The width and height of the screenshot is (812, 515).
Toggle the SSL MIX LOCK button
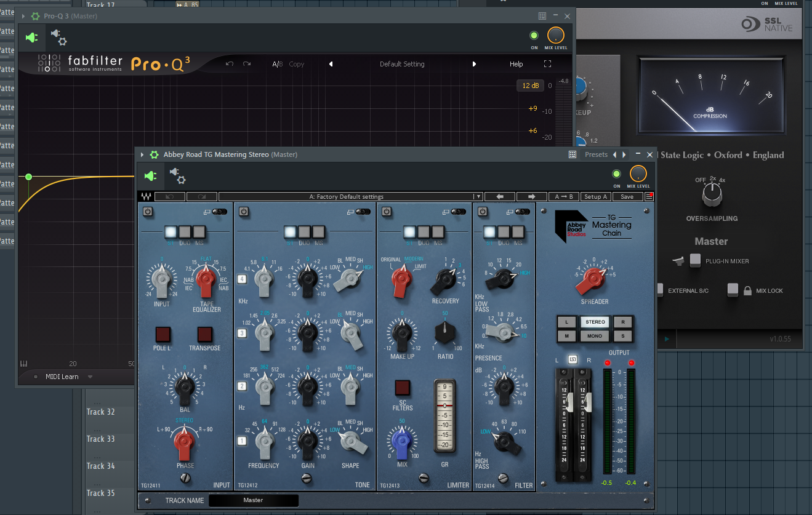point(733,289)
